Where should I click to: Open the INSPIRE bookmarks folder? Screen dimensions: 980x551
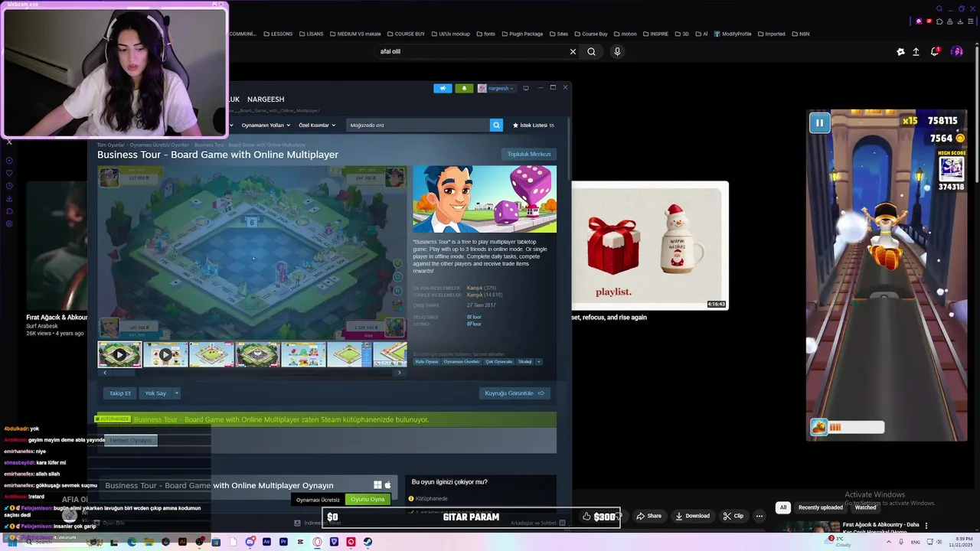coord(655,34)
